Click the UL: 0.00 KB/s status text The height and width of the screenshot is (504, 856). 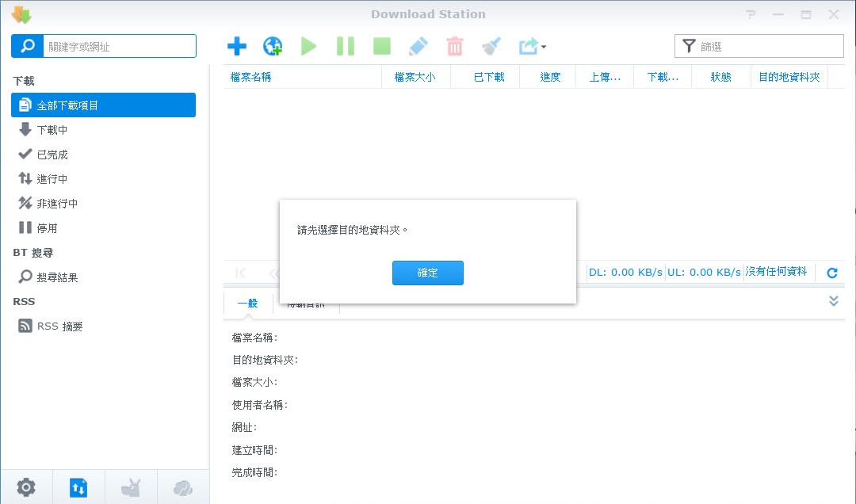704,272
